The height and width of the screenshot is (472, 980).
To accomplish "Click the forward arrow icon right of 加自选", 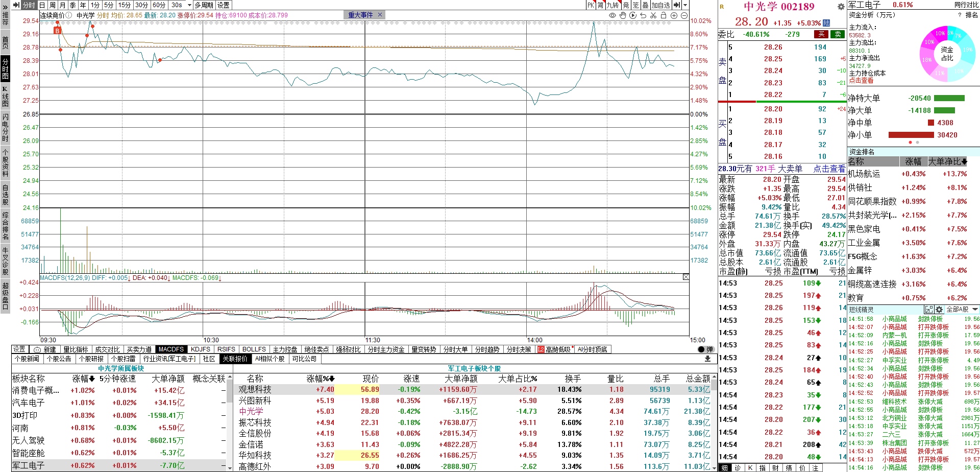I will 677,5.
